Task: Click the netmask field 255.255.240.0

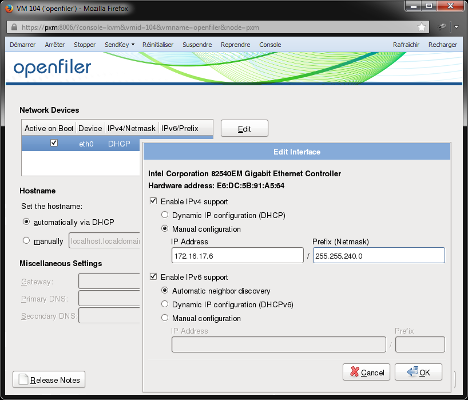Action: click(379, 256)
